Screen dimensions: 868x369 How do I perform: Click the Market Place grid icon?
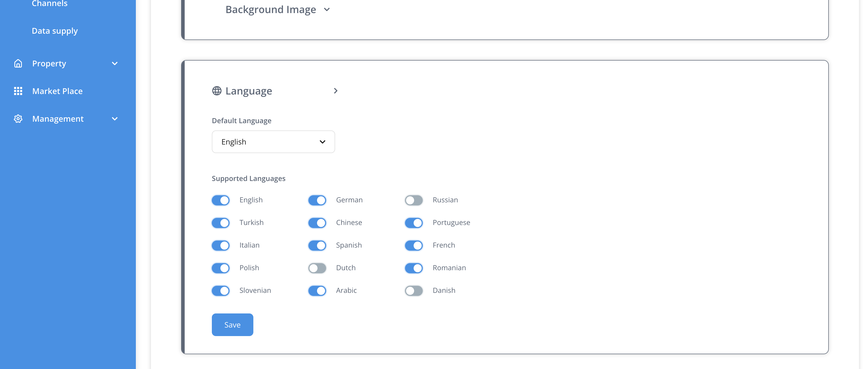click(18, 91)
